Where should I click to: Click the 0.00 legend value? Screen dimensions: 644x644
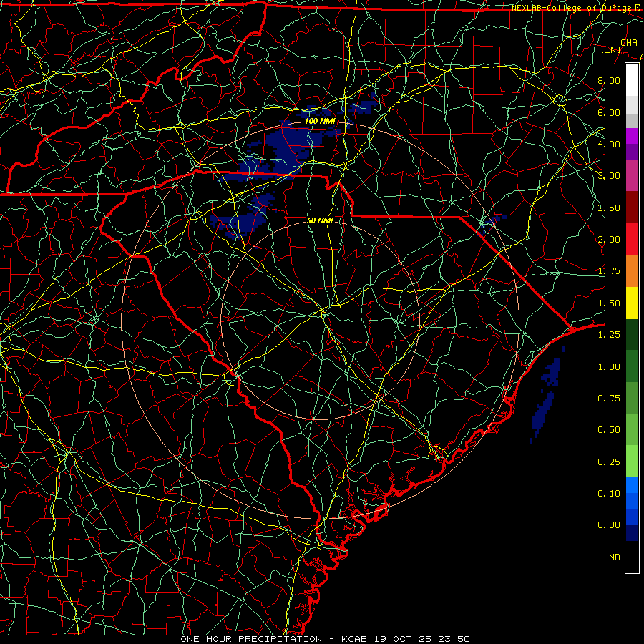[609, 525]
